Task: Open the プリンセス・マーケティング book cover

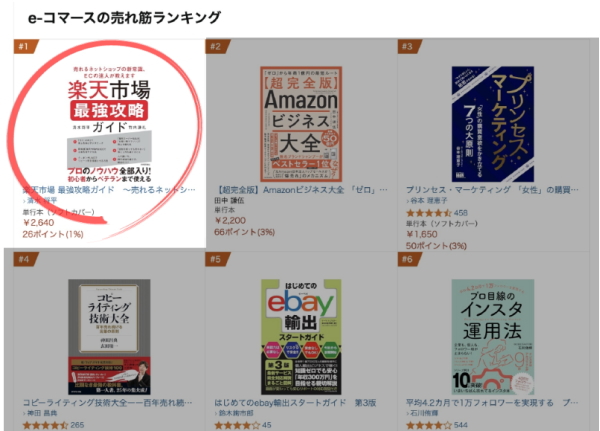Action: pyautogui.click(x=492, y=124)
